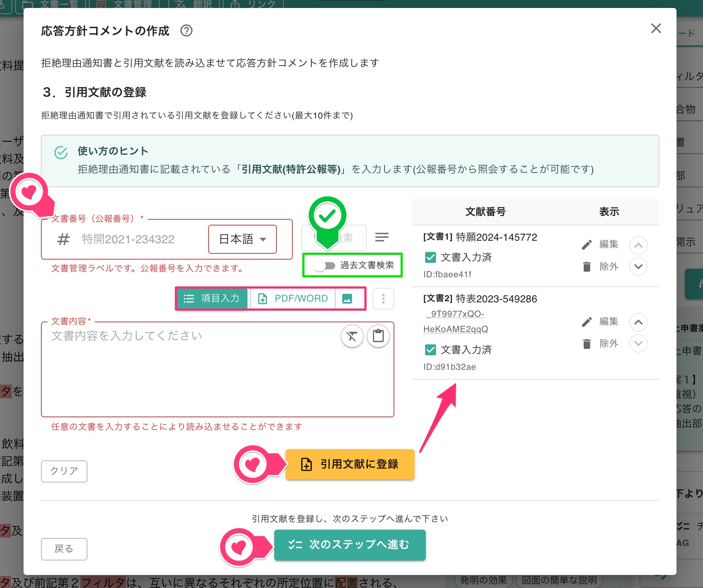Image resolution: width=703 pixels, height=588 pixels.
Task: Move 文書2 up with chevron
Action: (x=638, y=322)
